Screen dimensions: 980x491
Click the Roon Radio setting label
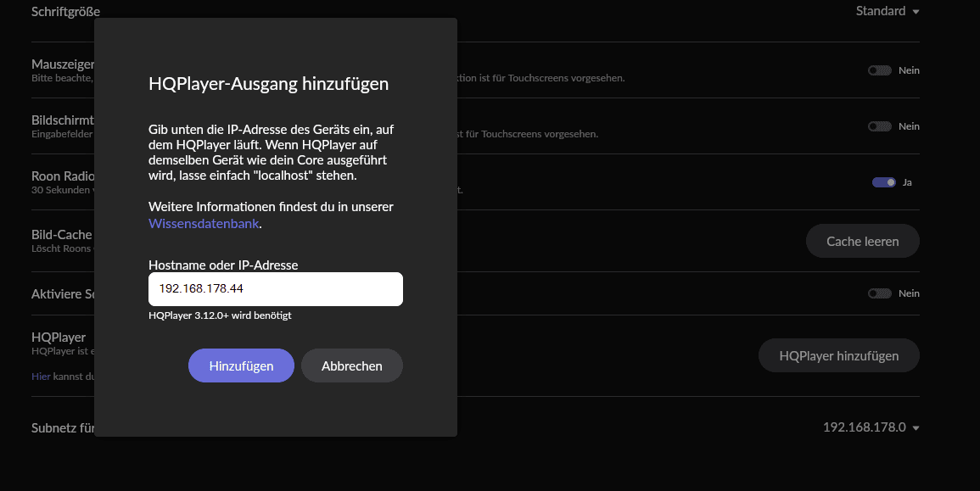[63, 176]
